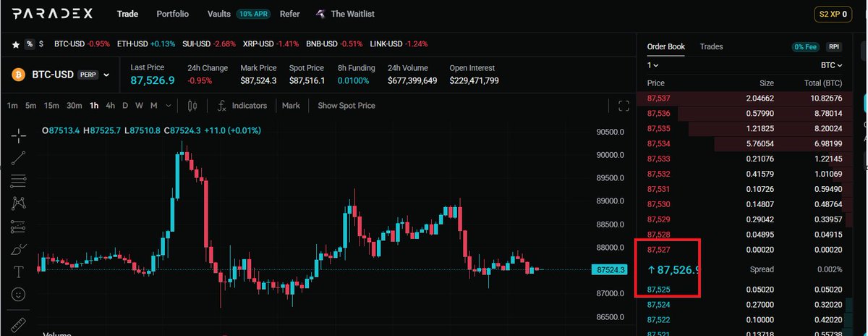Toggle ticker display to percent mode
This screenshot has width=868, height=336.
point(30,43)
